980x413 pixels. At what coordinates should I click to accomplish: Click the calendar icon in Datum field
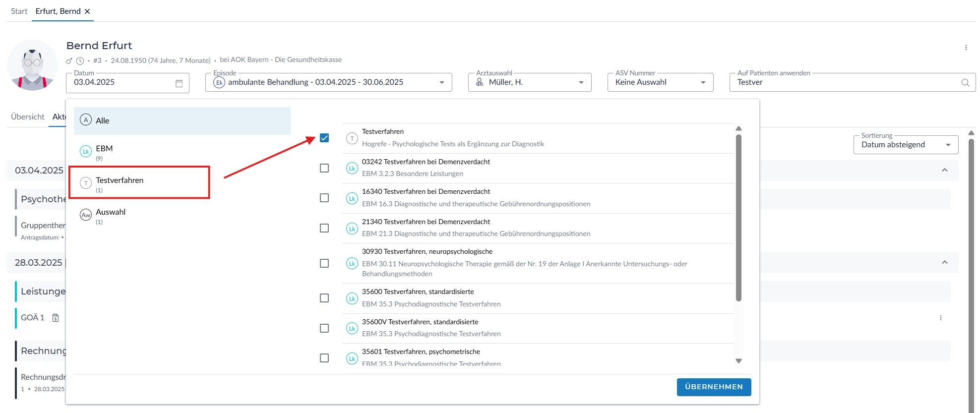tap(179, 83)
